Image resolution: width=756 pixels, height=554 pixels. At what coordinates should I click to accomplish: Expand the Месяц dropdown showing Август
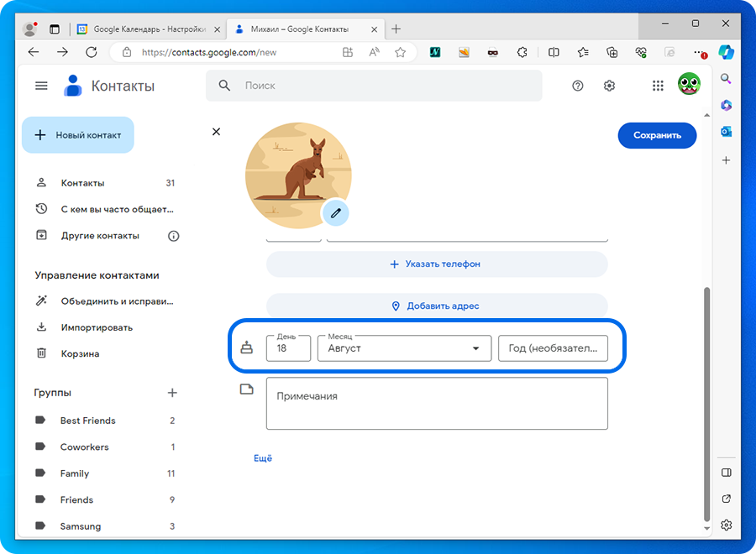(x=404, y=348)
